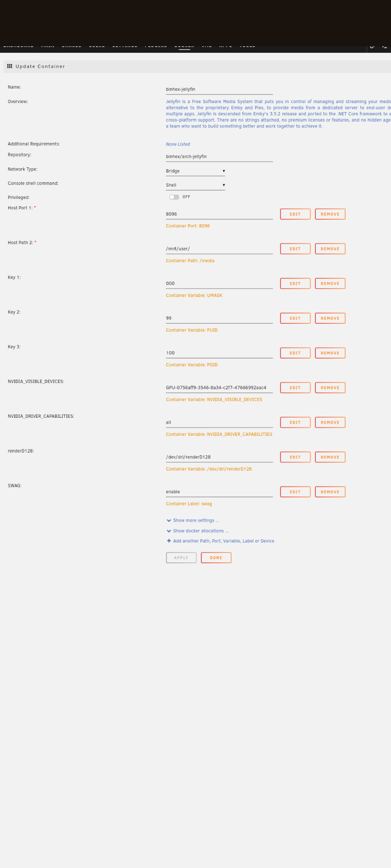Viewport: 391px width, 868px height.
Task: Edit the NVIDIA_DRIVER_CAPABILITIES variable
Action: (x=295, y=422)
